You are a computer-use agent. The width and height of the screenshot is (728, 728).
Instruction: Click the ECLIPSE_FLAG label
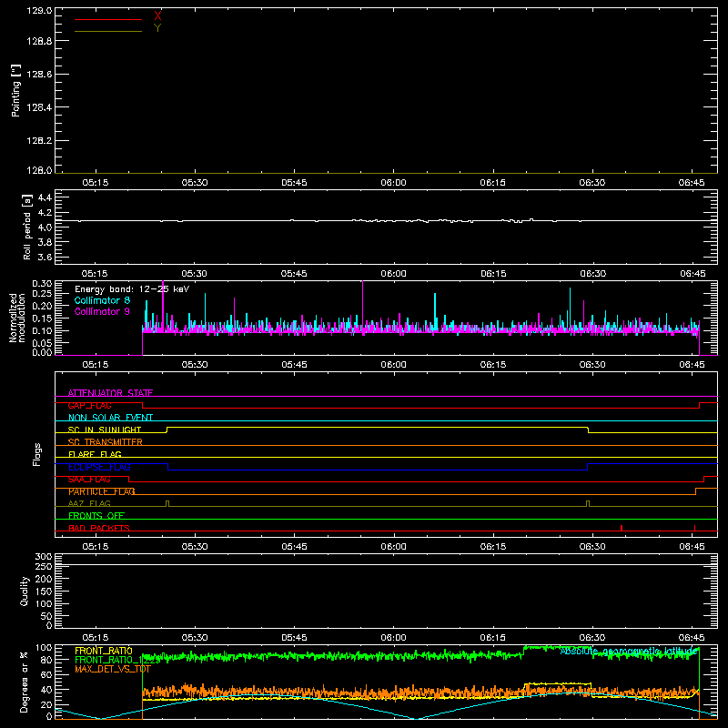[99, 467]
